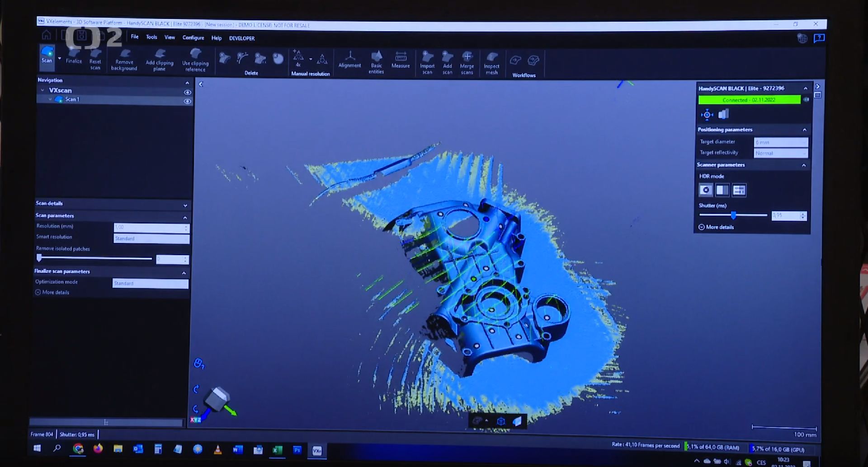868x467 pixels.
Task: Collapse the Scanner parameters section
Action: [x=804, y=165]
